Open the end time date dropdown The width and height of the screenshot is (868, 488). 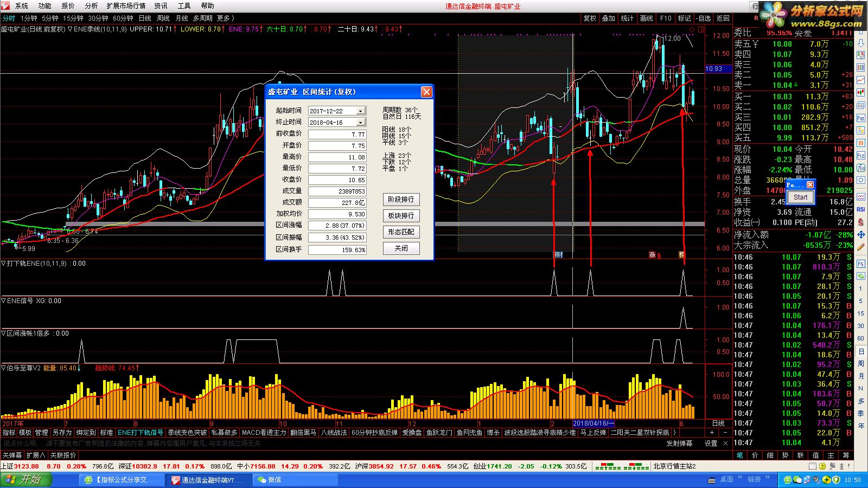click(360, 123)
